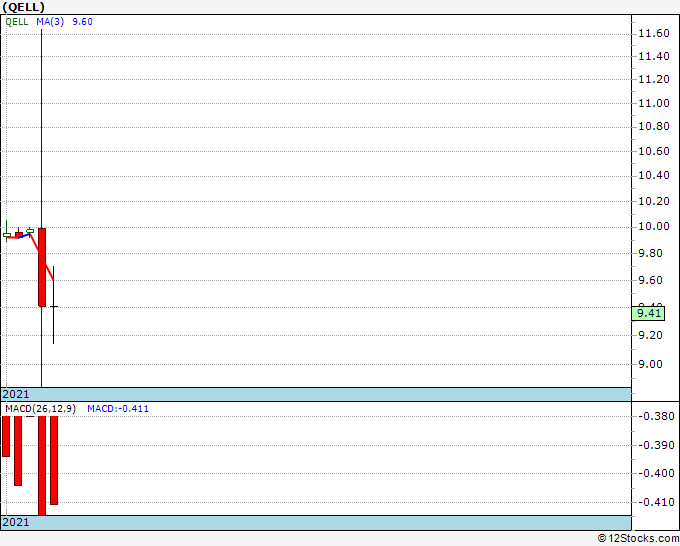Click the large red candlestick body

[42, 267]
